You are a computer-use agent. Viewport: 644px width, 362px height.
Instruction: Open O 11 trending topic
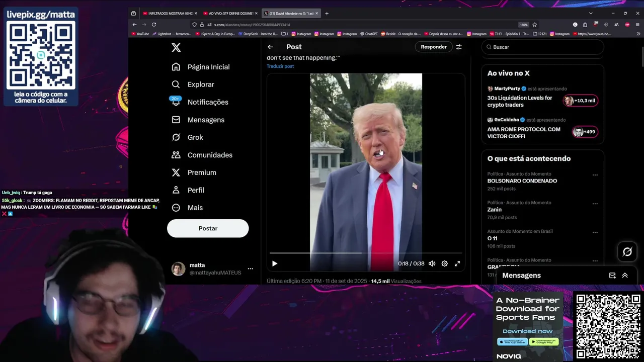click(x=492, y=238)
